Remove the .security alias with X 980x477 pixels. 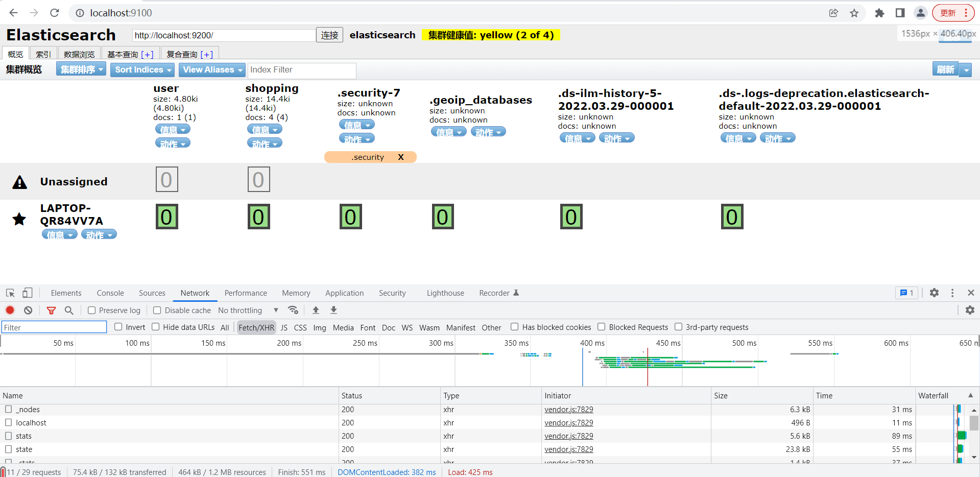(401, 157)
